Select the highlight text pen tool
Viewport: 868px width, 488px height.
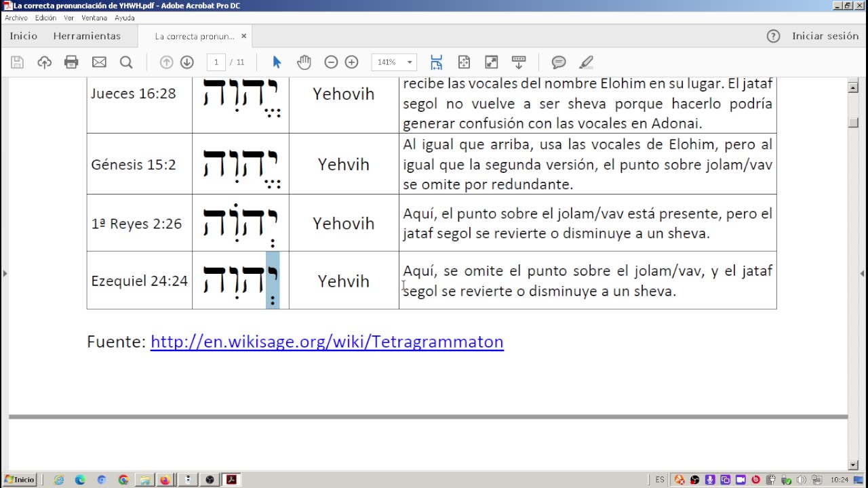(x=586, y=62)
